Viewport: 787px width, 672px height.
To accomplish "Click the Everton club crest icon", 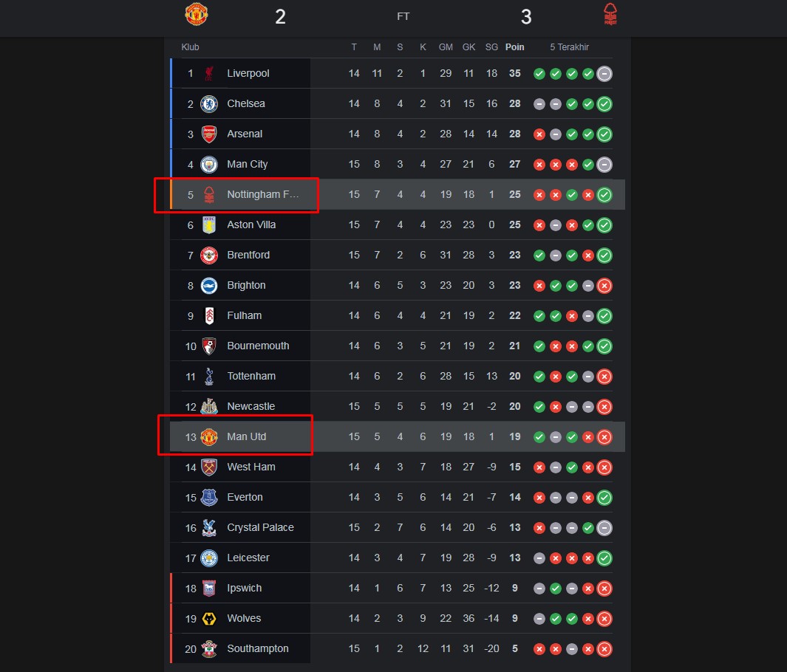I will tap(209, 497).
